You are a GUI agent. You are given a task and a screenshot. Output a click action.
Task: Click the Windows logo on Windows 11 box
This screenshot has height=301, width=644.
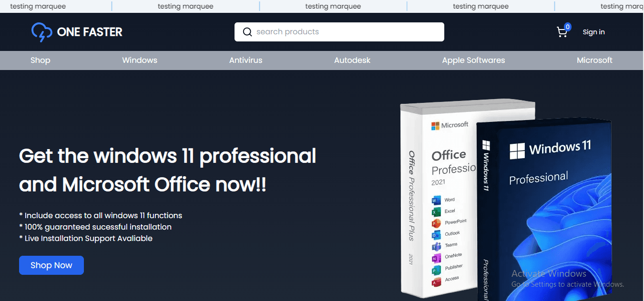coord(516,151)
